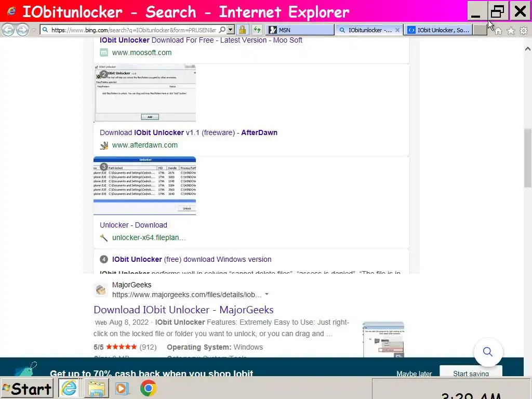Open IObit Unlocker Download For Free Moo Soft link
532x399 pixels.
point(201,40)
